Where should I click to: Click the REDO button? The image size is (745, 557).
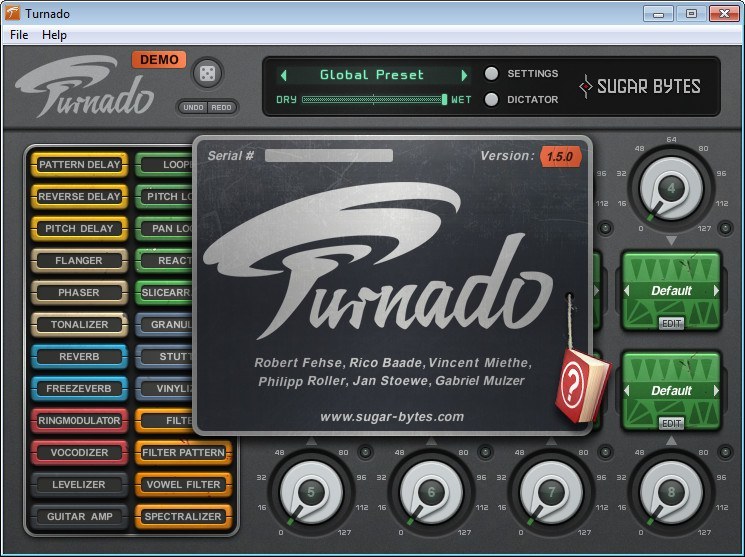tap(221, 107)
